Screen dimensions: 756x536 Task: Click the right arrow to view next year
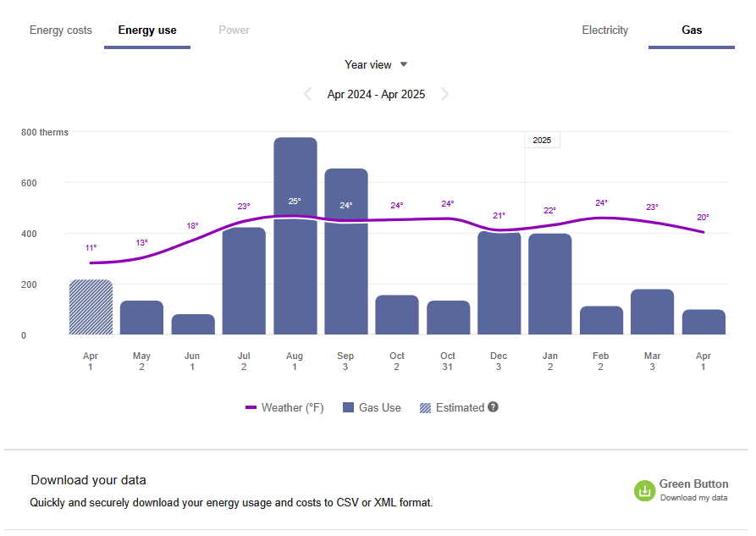[444, 94]
